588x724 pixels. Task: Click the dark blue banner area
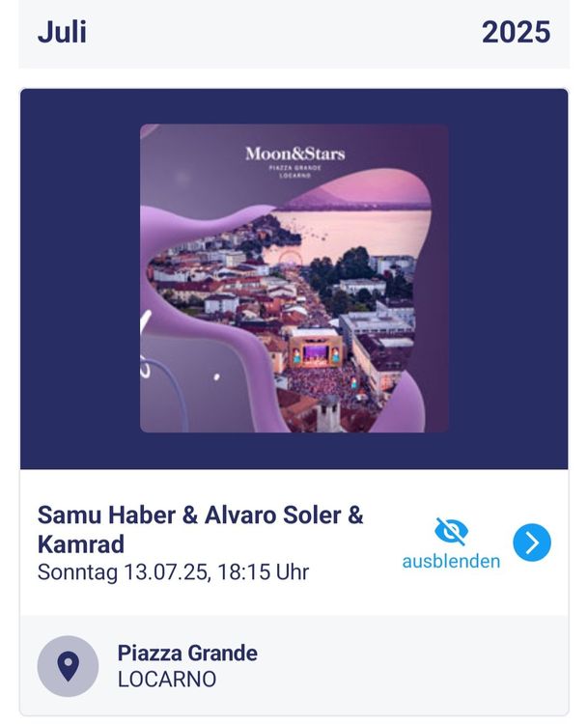click(294, 278)
